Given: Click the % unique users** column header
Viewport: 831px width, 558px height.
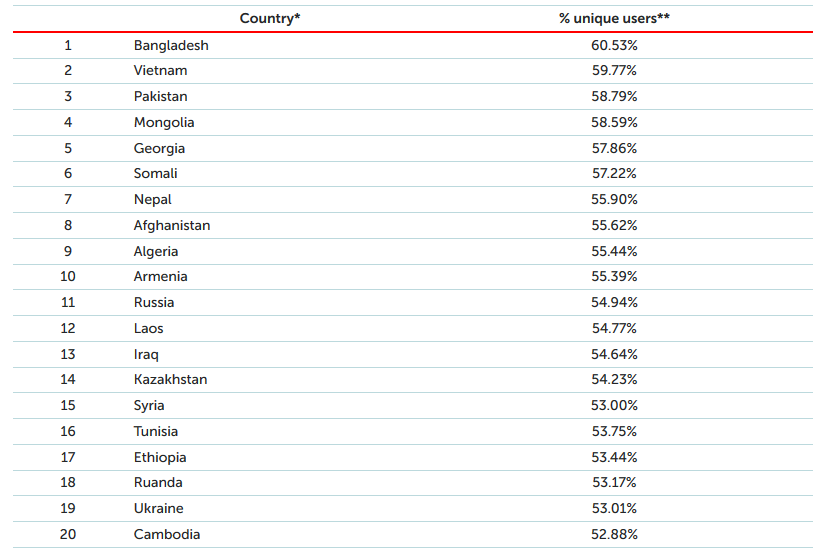Looking at the screenshot, I should point(614,18).
